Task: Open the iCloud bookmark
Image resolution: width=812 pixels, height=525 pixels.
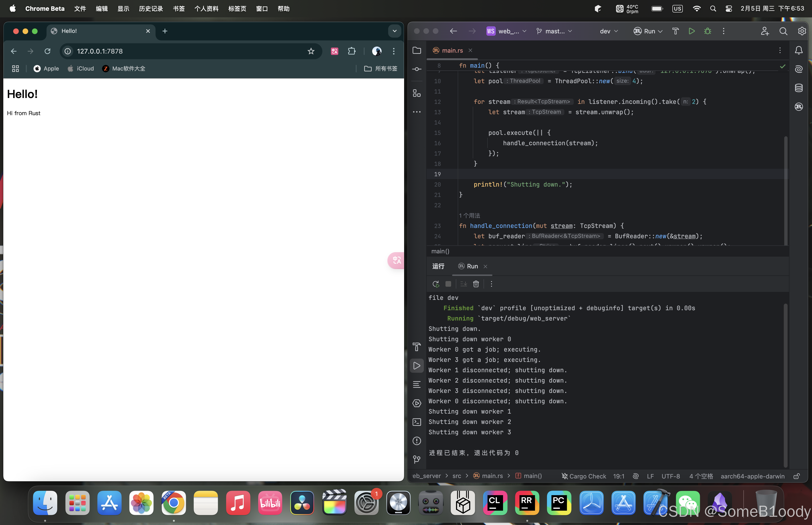Action: pyautogui.click(x=81, y=69)
